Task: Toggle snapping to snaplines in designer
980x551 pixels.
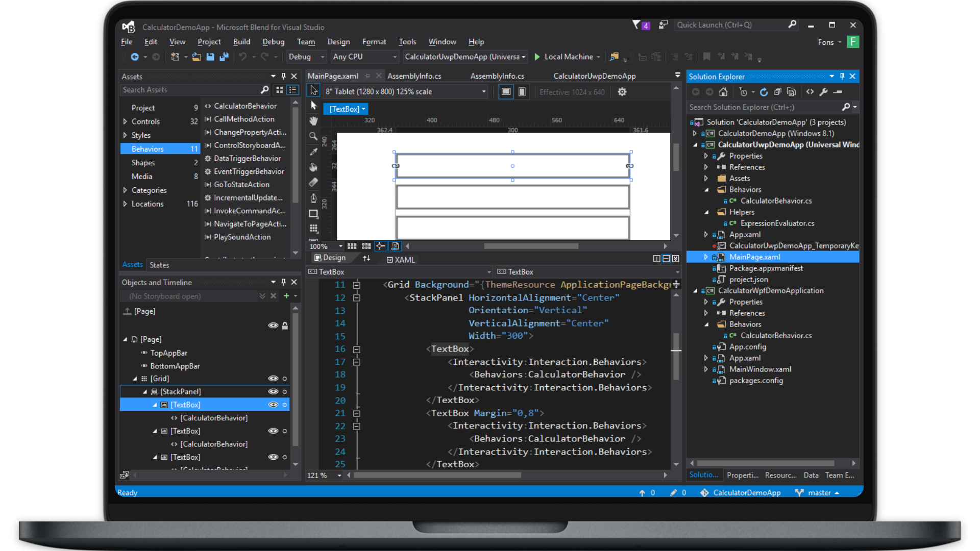Action: [x=381, y=246]
